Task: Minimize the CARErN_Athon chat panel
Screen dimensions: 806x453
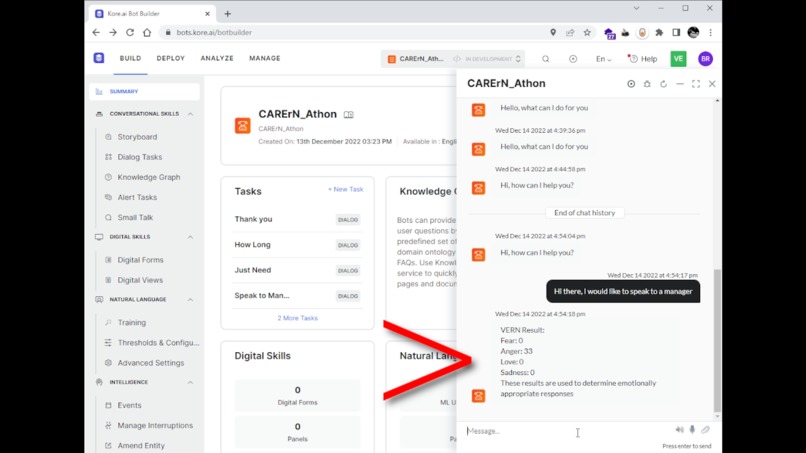Action: point(680,84)
